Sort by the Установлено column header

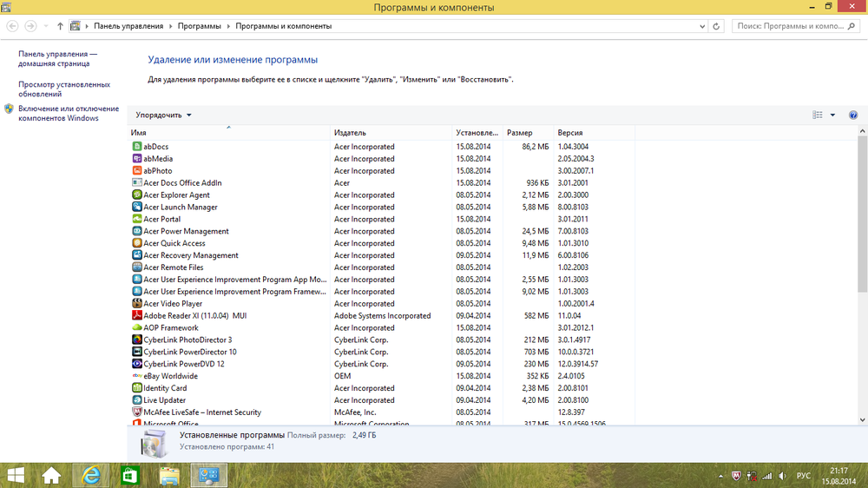pos(477,133)
